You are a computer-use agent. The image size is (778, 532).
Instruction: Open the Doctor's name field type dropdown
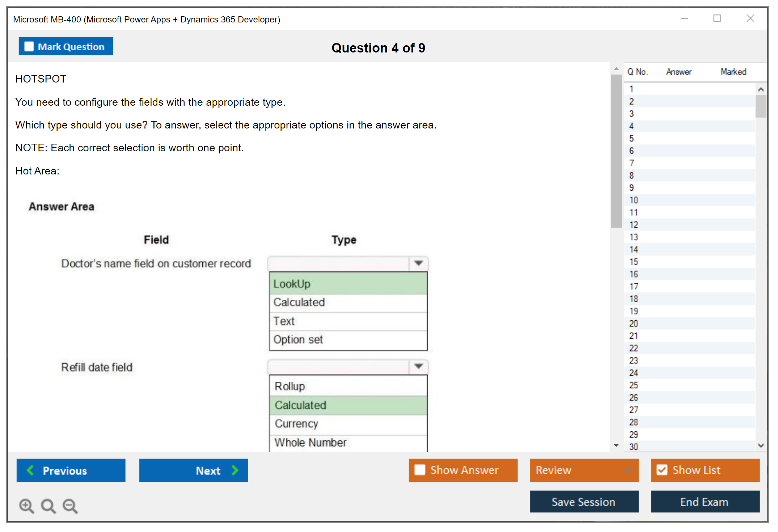tap(418, 263)
